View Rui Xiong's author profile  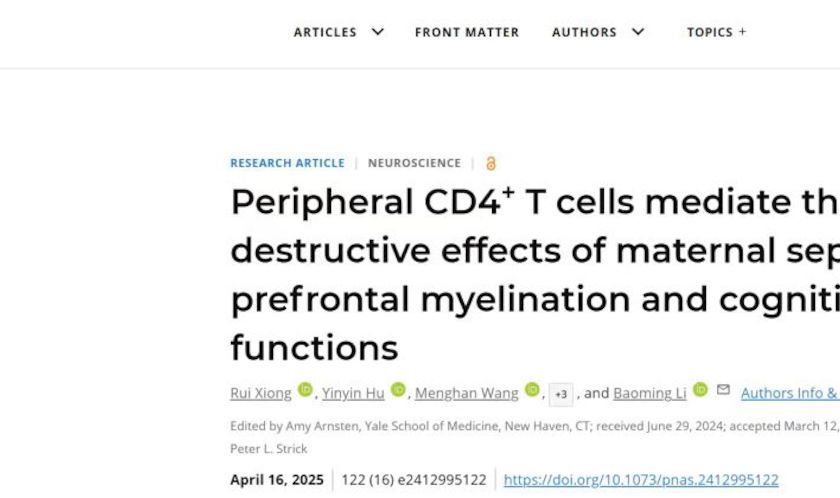pos(261,393)
